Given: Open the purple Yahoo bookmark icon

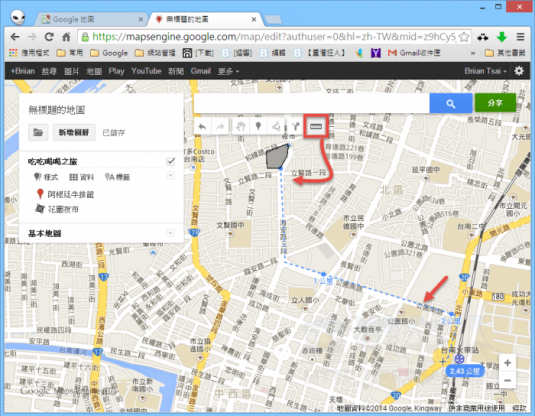Looking at the screenshot, I should coord(376,53).
